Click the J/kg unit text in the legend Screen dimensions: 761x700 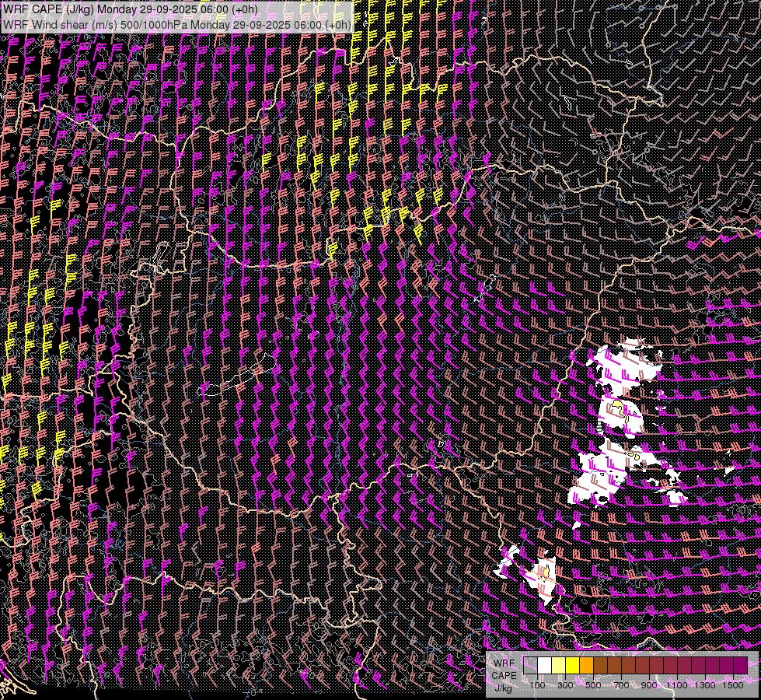(503, 688)
